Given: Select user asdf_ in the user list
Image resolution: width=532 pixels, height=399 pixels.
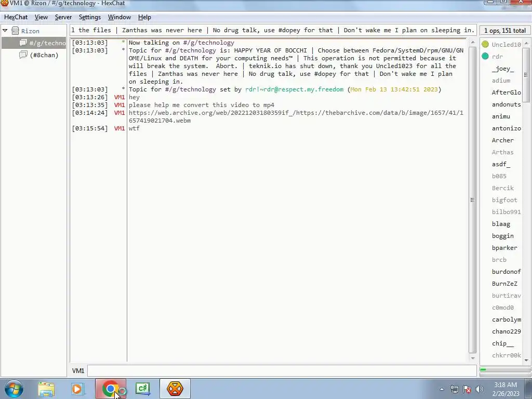Looking at the screenshot, I should (501, 164).
